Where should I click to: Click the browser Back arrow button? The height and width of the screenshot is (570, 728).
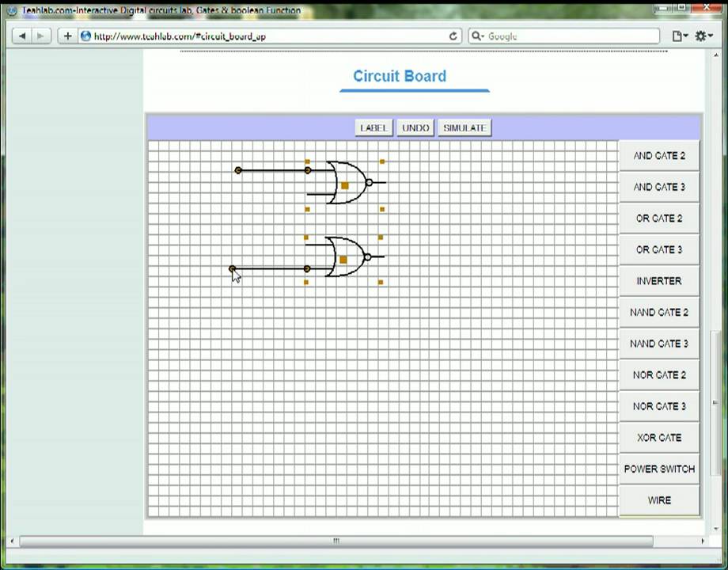[x=22, y=36]
